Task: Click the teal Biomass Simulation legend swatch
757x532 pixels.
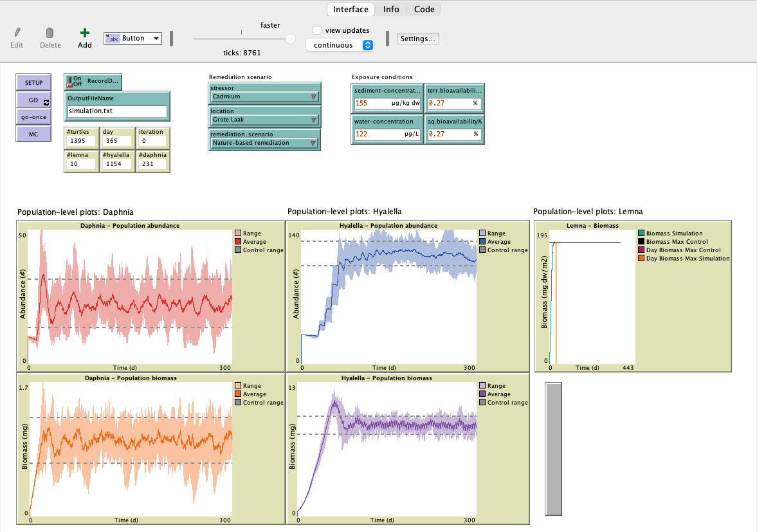Action: coord(641,234)
